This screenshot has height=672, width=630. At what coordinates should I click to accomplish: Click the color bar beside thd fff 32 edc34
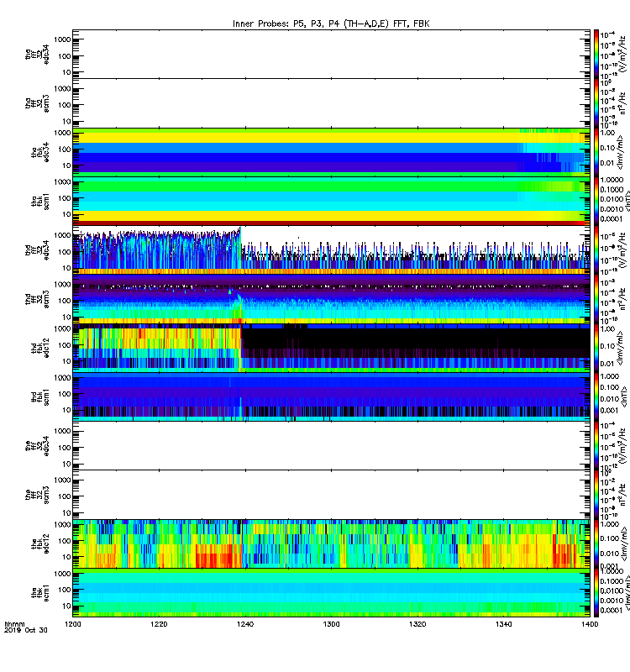[596, 250]
